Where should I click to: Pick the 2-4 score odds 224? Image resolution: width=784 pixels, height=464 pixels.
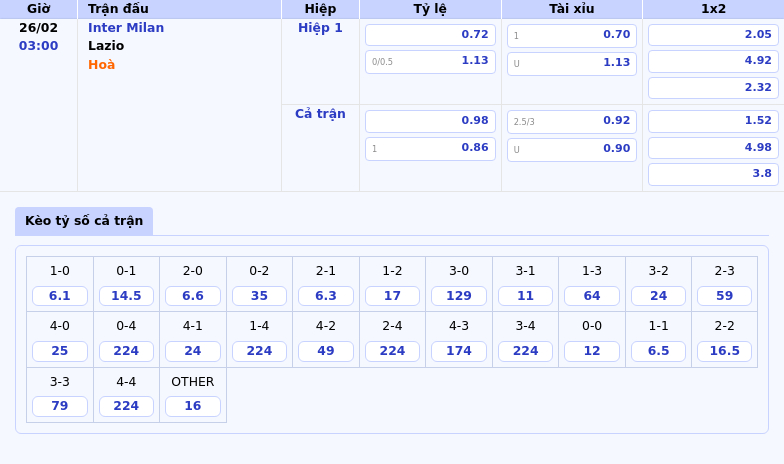(x=392, y=350)
